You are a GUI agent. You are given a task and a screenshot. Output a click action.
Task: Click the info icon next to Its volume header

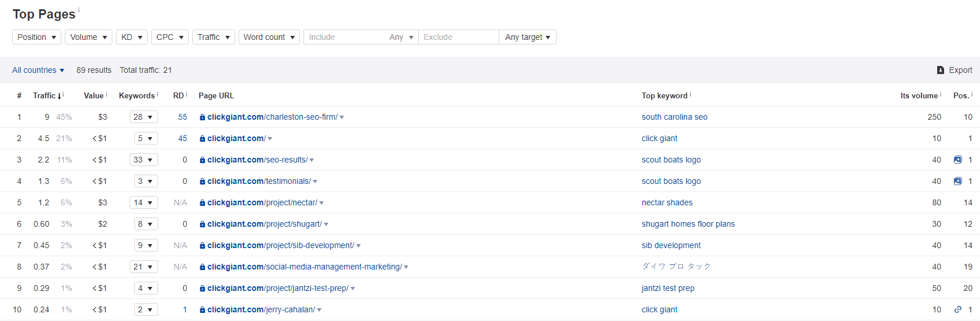point(941,94)
